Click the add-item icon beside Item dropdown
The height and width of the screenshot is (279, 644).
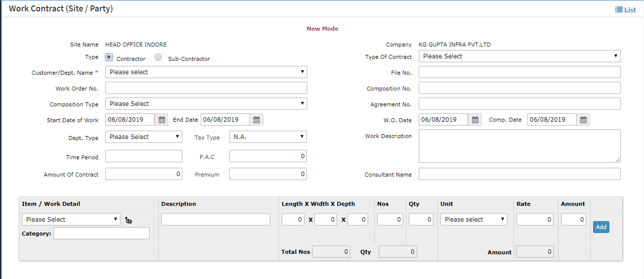point(129,221)
